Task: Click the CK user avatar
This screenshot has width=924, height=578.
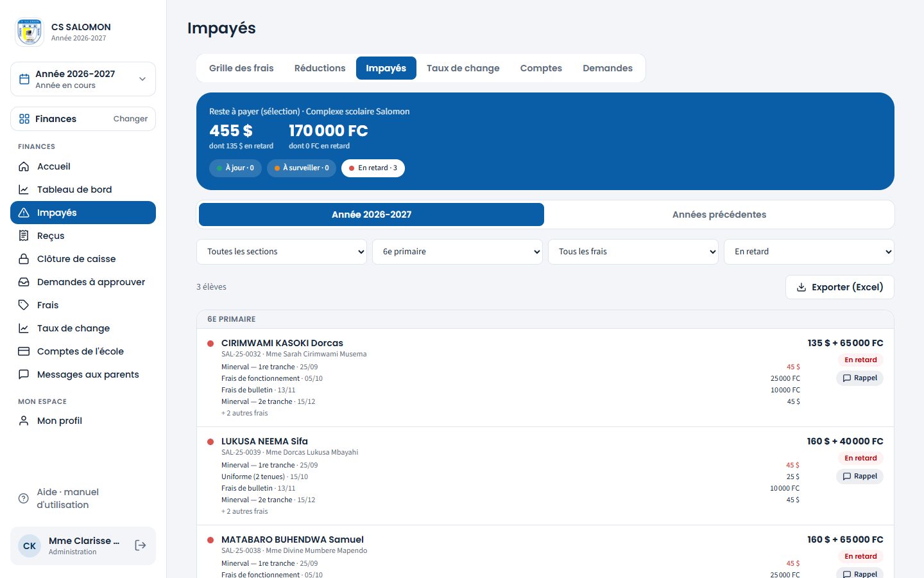Action: 30,546
